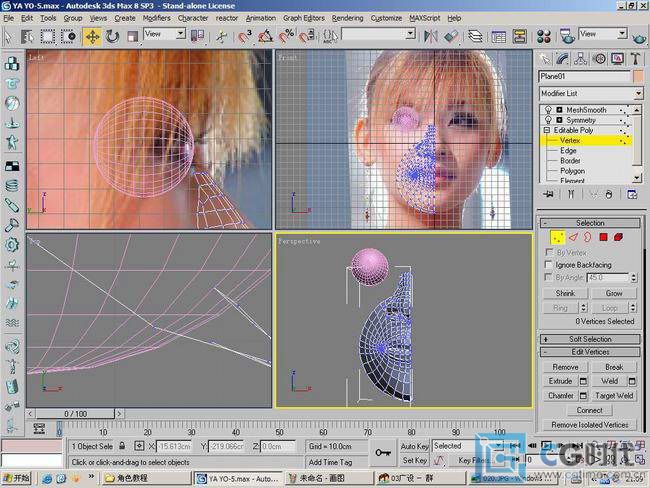650x488 pixels.
Task: Click the Break button
Action: pos(614,367)
